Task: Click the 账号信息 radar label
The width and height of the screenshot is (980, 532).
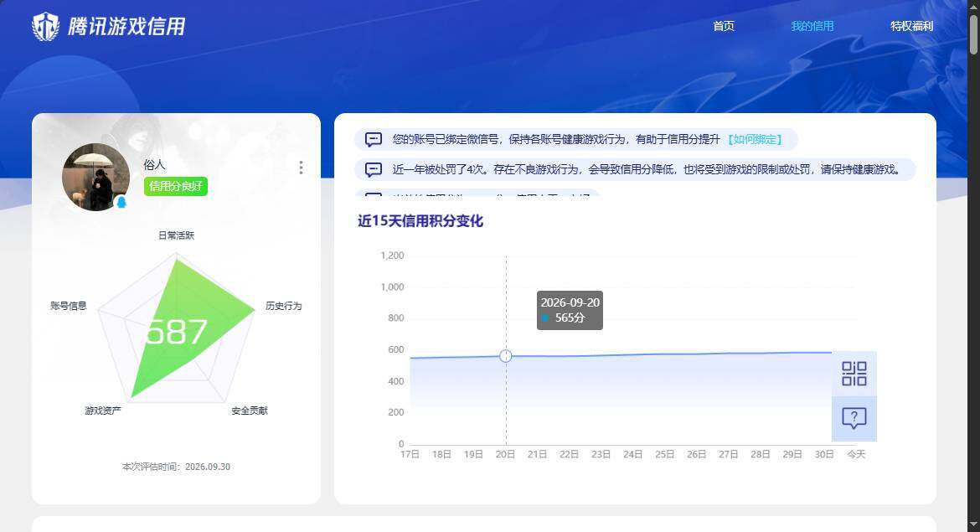Action: tap(68, 306)
